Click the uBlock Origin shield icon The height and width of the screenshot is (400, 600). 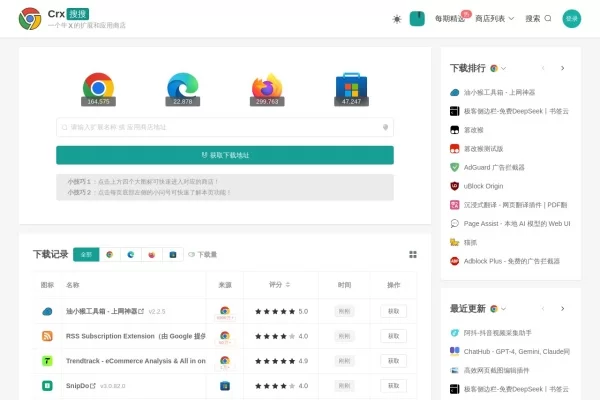pos(454,186)
